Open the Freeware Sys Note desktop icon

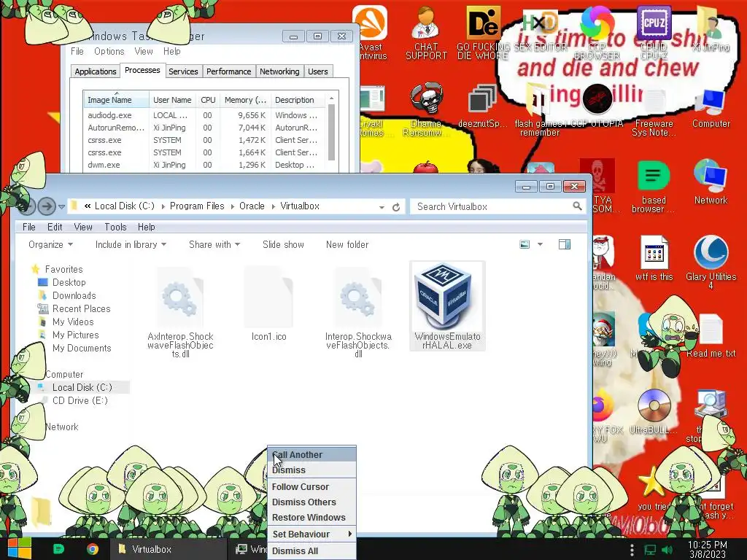654,112
